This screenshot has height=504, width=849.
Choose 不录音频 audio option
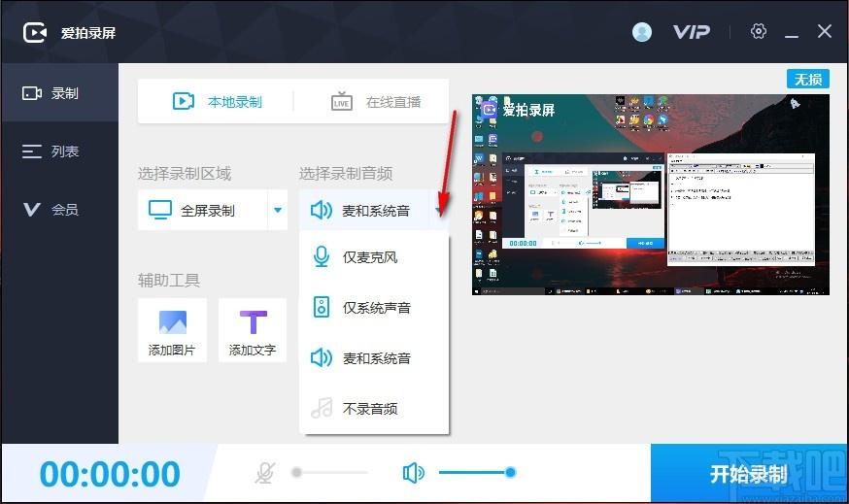374,408
